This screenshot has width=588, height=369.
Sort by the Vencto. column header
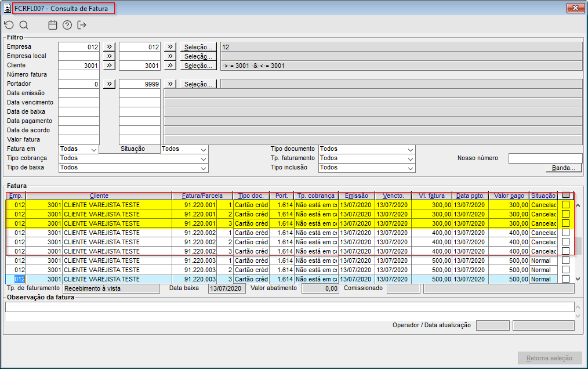coord(393,196)
